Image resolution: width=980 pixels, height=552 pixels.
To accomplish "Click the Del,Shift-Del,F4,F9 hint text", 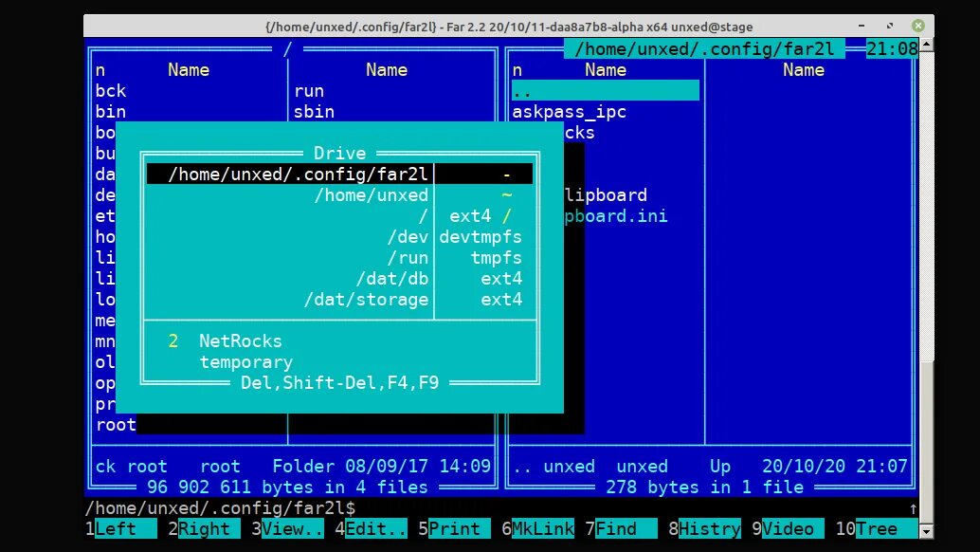I will (339, 382).
